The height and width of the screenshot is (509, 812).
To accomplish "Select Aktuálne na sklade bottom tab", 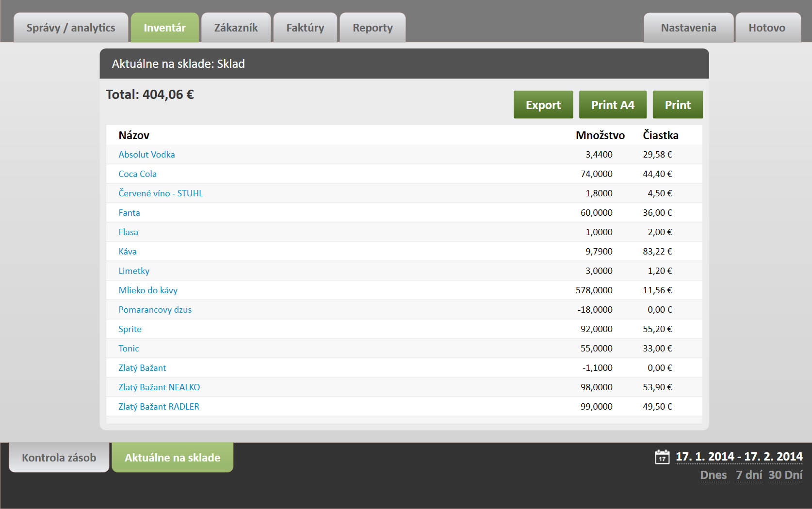I will click(x=173, y=457).
